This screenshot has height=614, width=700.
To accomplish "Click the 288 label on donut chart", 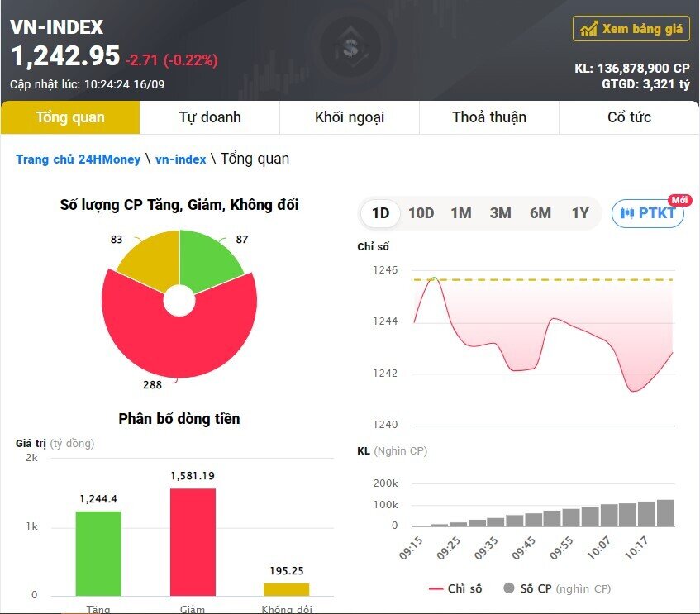I will pos(152,385).
